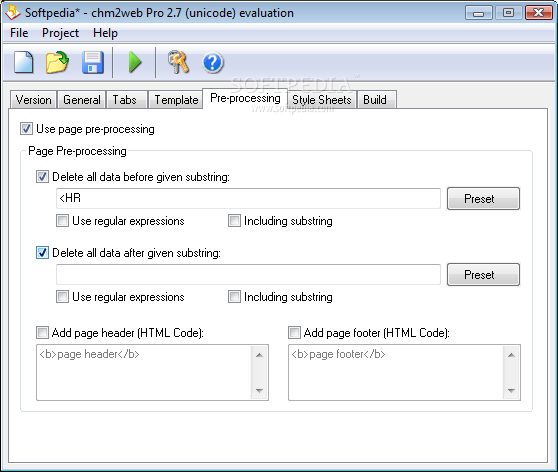Viewport: 558px width, 472px height.
Task: Click Preset button beside the empty after-substring field
Action: (x=483, y=274)
